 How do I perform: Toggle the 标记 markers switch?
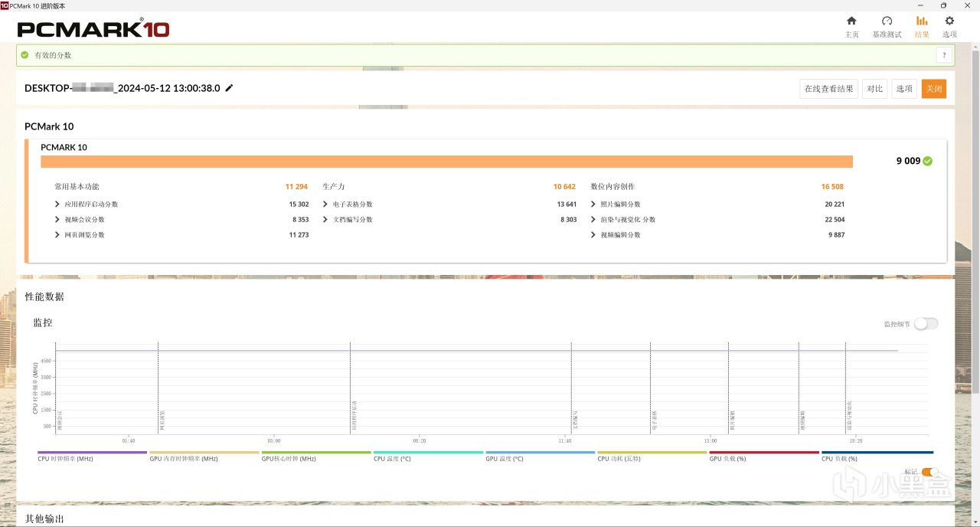click(930, 472)
